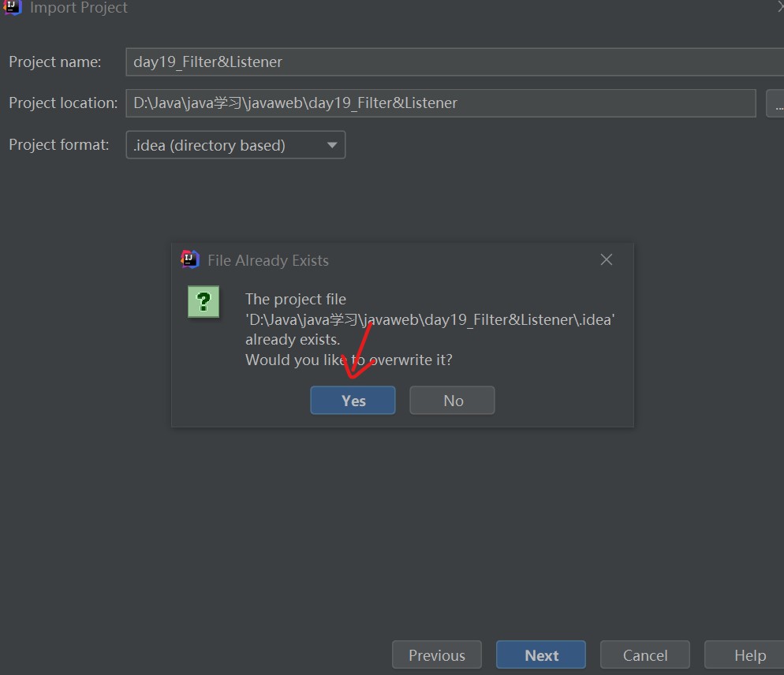Click the 'File Already Exists' dialog title
The image size is (784, 675).
(268, 260)
